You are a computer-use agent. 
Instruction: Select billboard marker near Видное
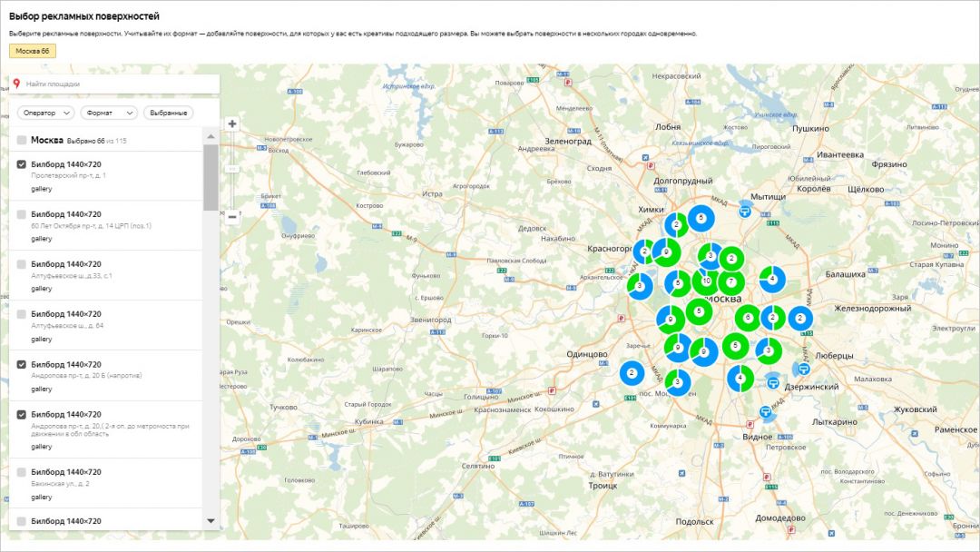tap(767, 413)
